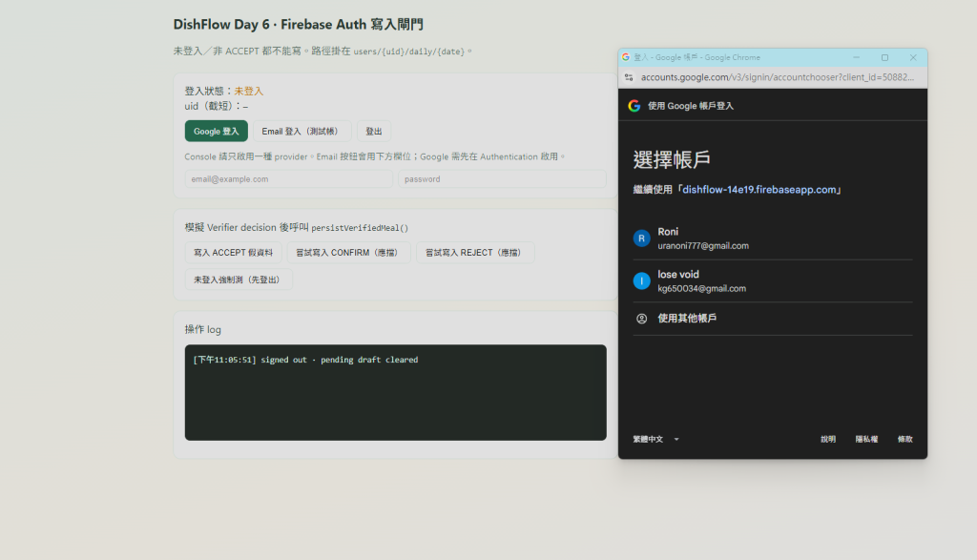Viewport: 977px width, 560px height.
Task: Maximize the Google sign-in popup window
Action: click(x=884, y=57)
